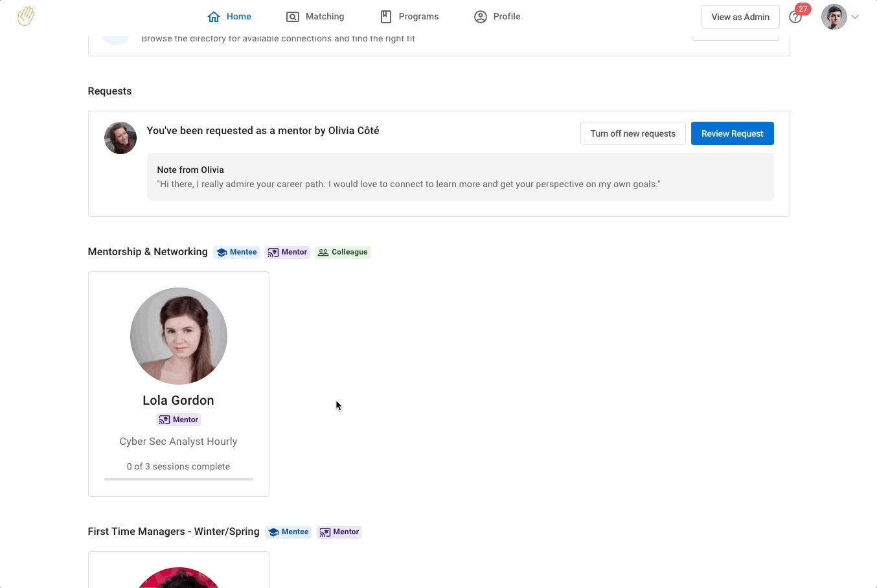Click the View as Admin button
Image resolution: width=877 pixels, height=588 pixels.
(x=740, y=17)
